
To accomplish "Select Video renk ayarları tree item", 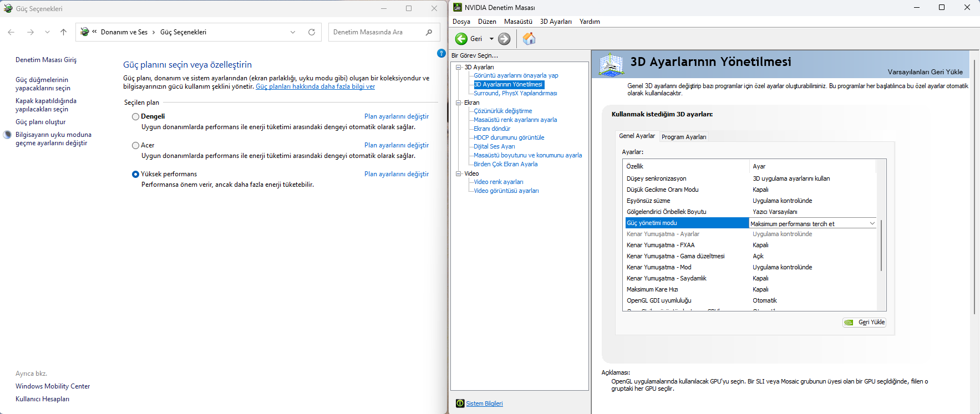I will (x=498, y=182).
